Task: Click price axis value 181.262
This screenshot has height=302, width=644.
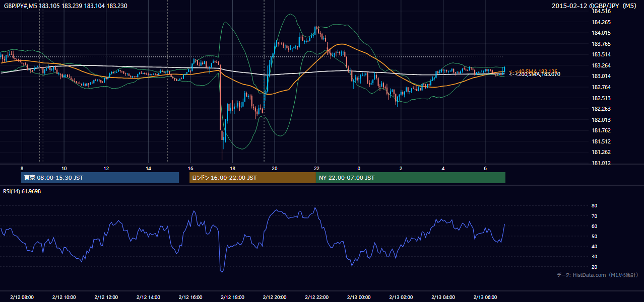Action: point(601,152)
